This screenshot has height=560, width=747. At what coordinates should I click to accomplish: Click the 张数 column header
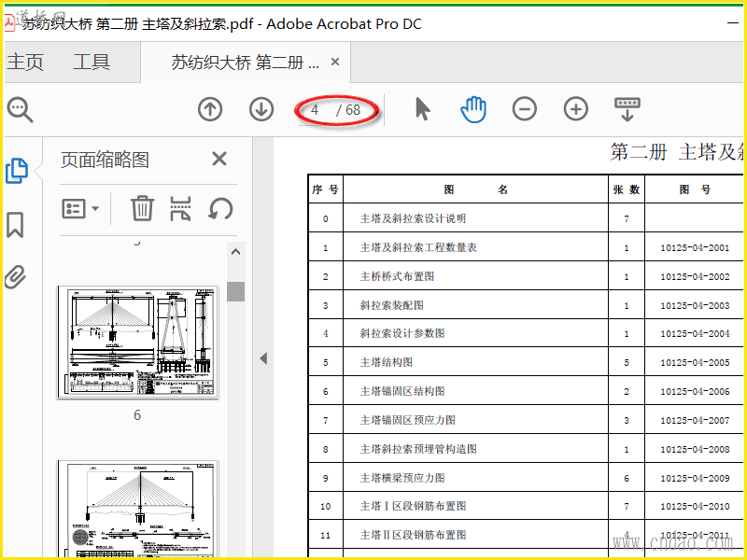pos(626,189)
